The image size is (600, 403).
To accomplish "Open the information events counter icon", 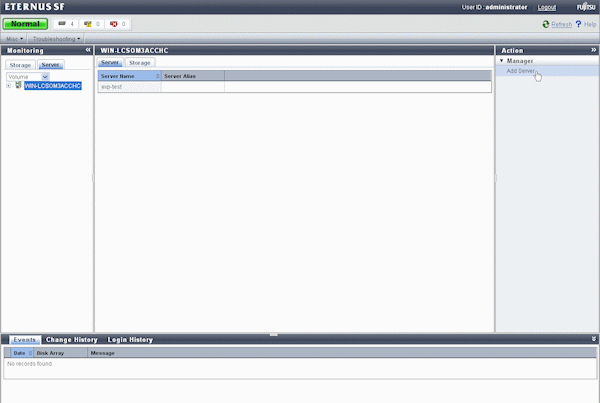I will click(x=62, y=24).
